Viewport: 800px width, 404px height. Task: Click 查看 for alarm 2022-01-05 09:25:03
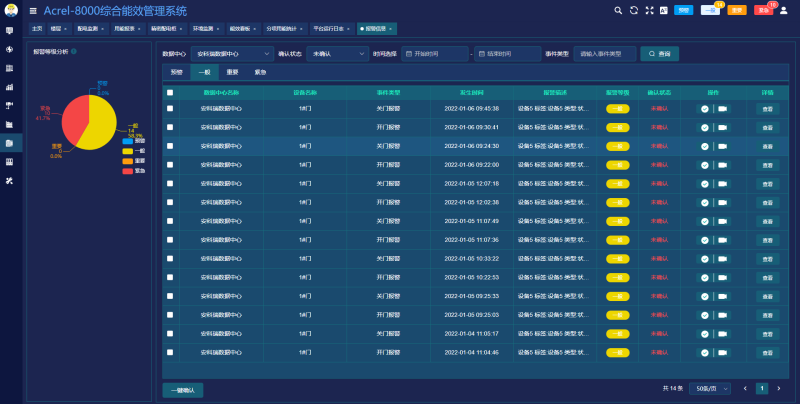click(x=767, y=315)
